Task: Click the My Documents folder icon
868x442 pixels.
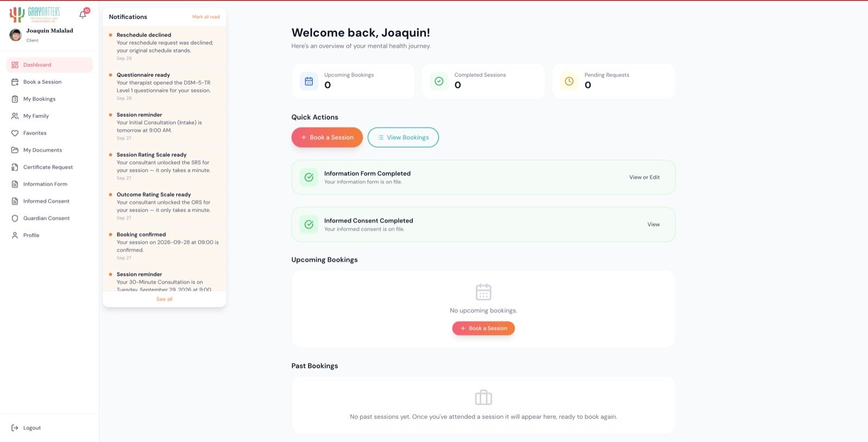Action: (x=15, y=150)
